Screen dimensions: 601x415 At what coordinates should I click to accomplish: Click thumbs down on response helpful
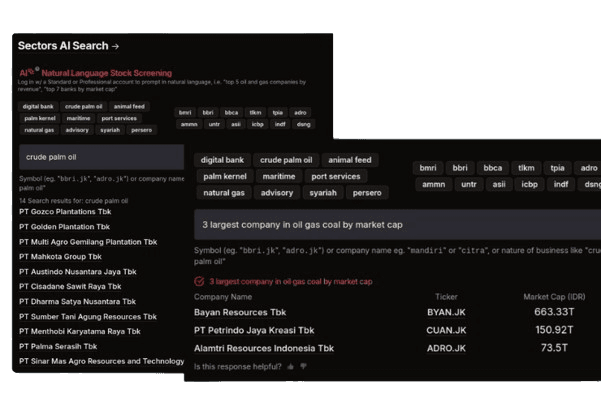pos(304,367)
